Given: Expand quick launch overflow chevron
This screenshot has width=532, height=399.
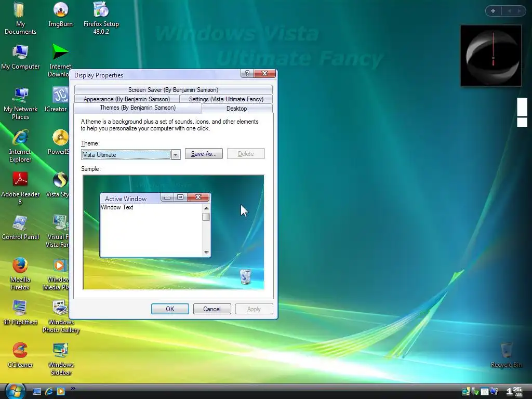Looking at the screenshot, I should [73, 389].
